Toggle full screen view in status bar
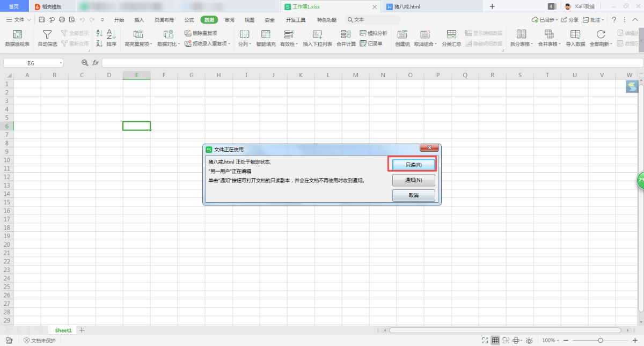This screenshot has width=644, height=346. (x=485, y=341)
